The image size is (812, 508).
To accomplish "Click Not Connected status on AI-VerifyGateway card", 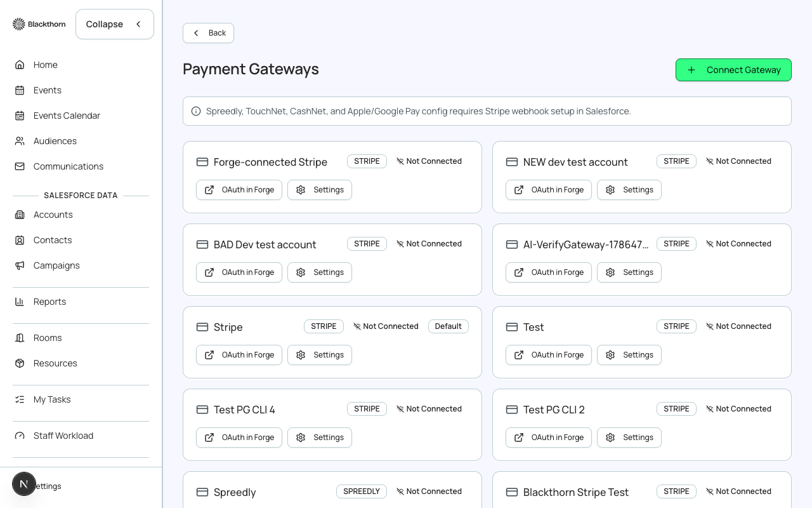I will [x=738, y=244].
